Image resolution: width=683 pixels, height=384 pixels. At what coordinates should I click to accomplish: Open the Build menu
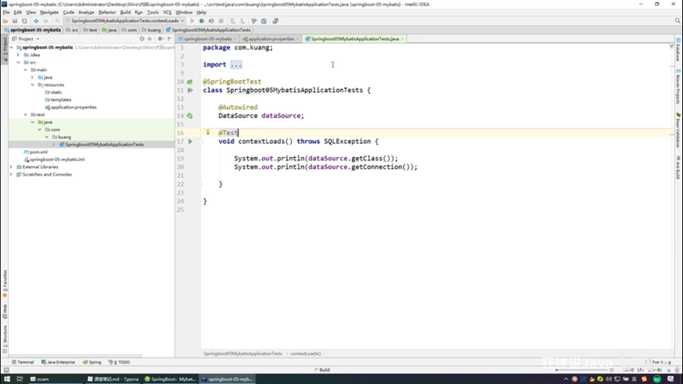coord(125,12)
